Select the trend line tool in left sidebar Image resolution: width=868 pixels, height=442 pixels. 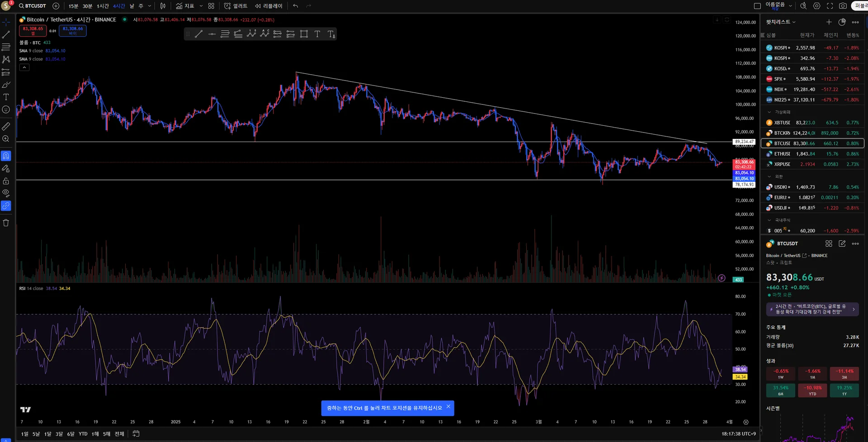6,34
